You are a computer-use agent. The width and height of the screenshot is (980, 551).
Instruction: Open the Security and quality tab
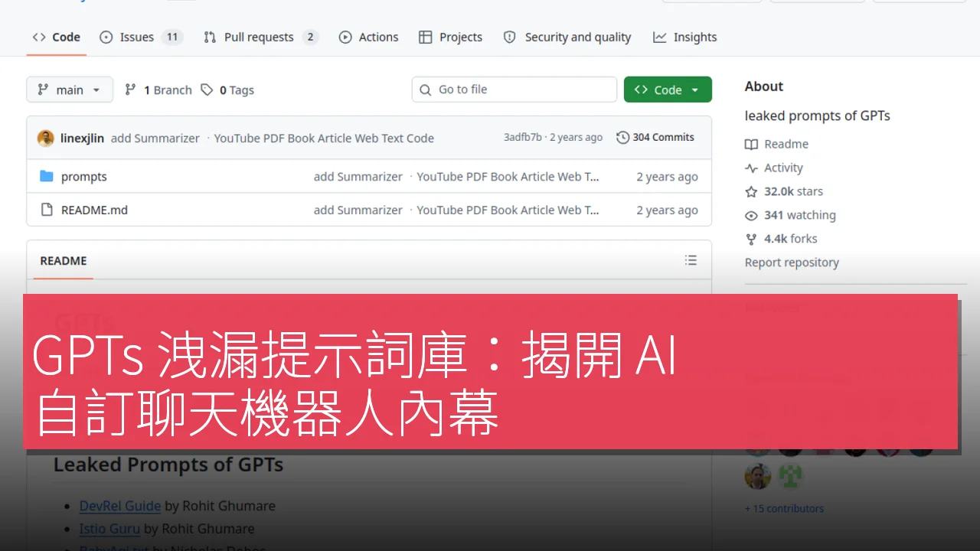point(567,37)
